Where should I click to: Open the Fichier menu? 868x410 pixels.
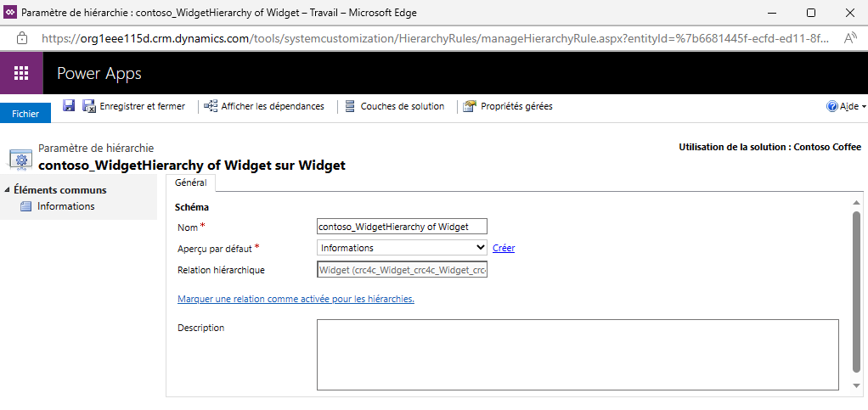(x=25, y=114)
